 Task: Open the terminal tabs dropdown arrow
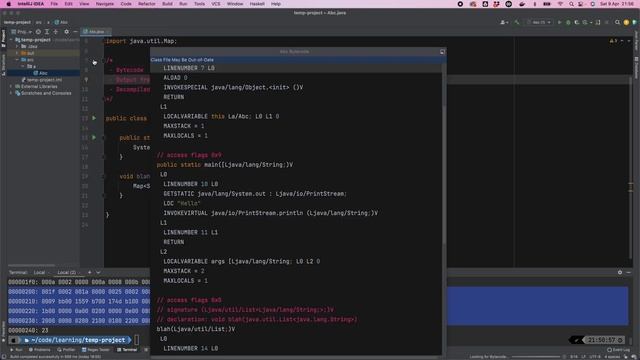[98, 272]
